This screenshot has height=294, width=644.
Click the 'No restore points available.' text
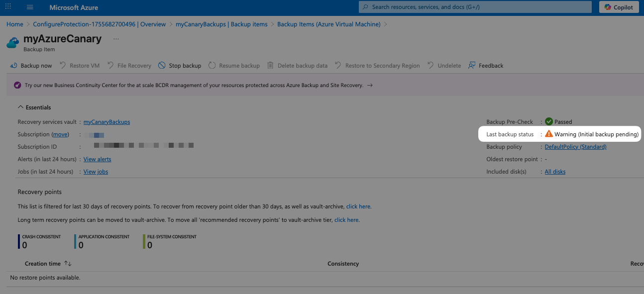pos(45,278)
